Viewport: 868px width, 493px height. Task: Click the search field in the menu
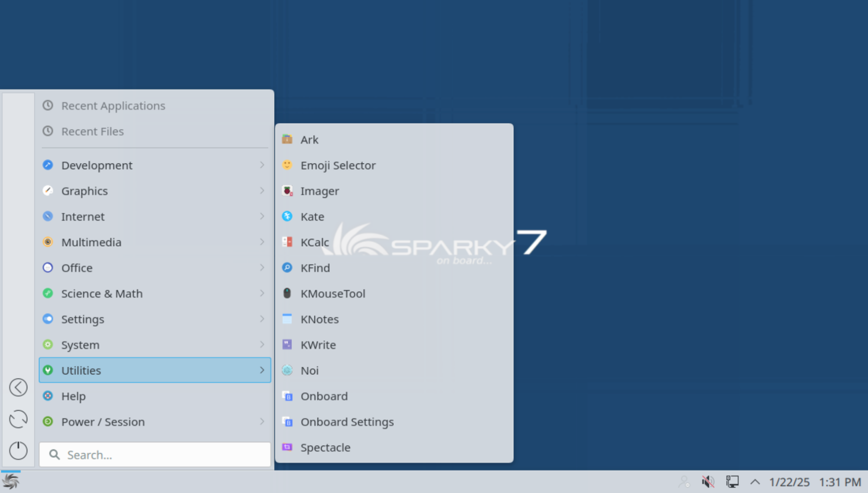[155, 454]
